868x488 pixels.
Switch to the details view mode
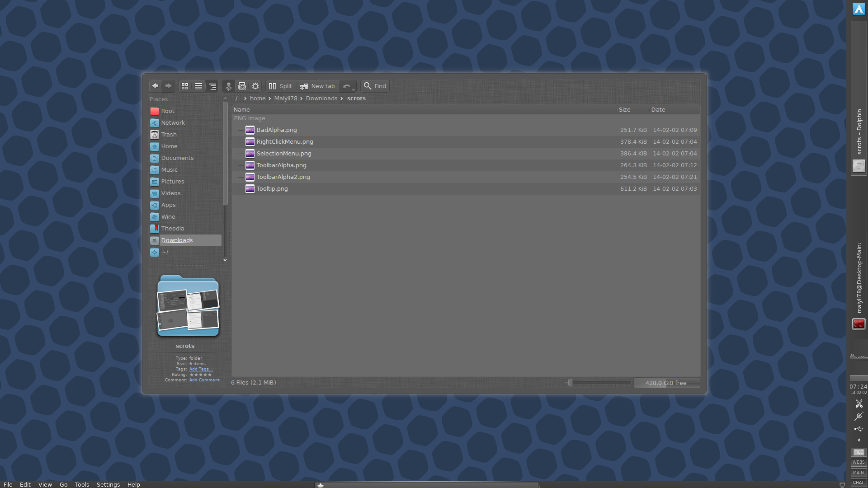[212, 86]
